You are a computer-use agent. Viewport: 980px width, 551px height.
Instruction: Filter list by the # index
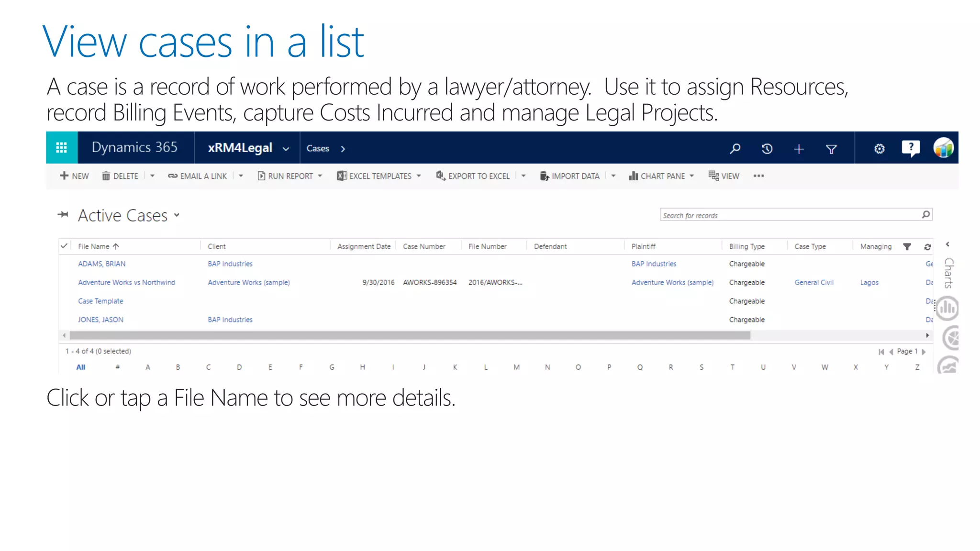click(118, 367)
